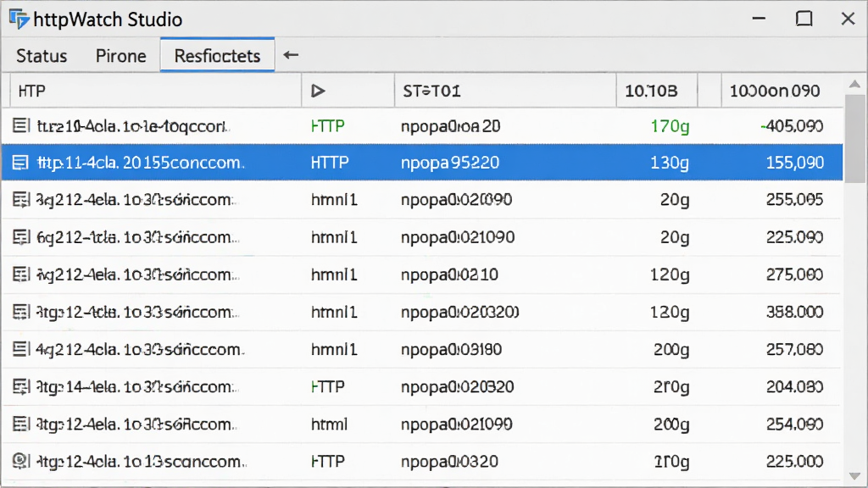The width and height of the screenshot is (868, 488).
Task: Sort by the 10.10B column header
Action: coord(656,91)
